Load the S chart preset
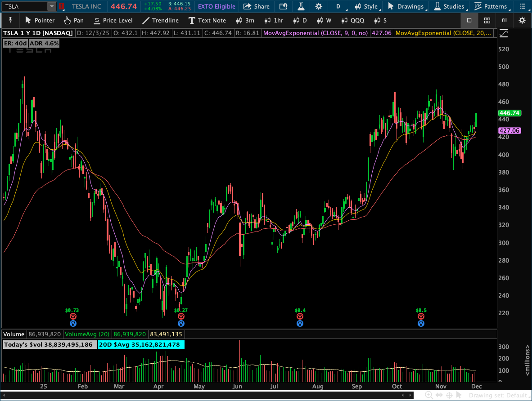Image resolution: width=532 pixels, height=401 pixels. coord(380,20)
